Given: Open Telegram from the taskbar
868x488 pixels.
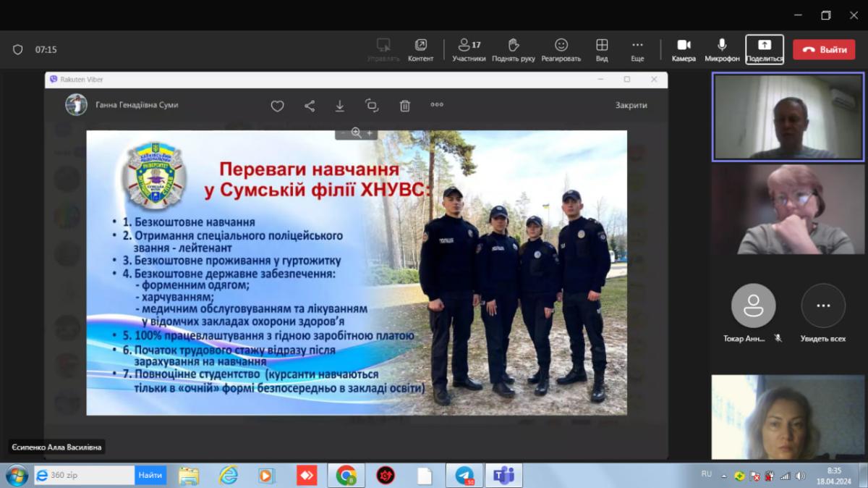Looking at the screenshot, I should pyautogui.click(x=464, y=476).
